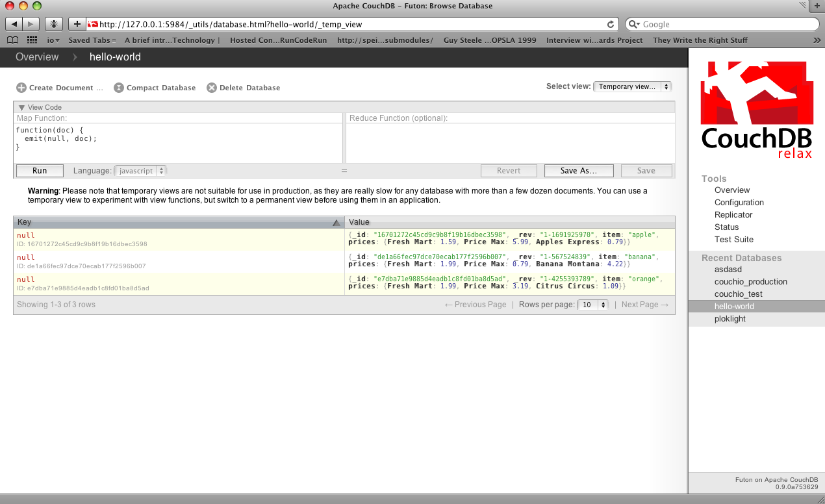Open 'They Write the Right Stuff' bookmark
825x504 pixels.
click(x=700, y=40)
